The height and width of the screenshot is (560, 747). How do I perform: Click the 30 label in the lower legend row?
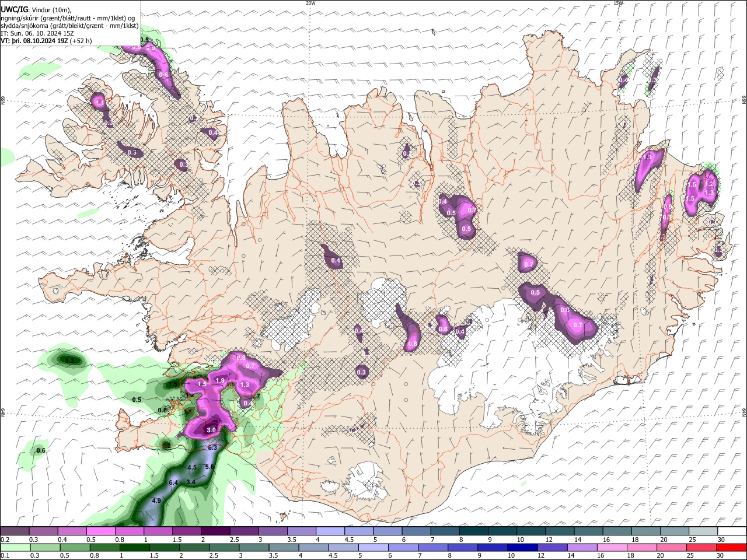click(x=721, y=555)
